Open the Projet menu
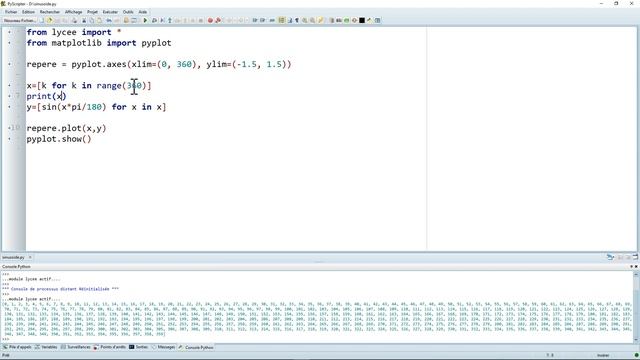The height and width of the screenshot is (360, 640). coord(92,12)
